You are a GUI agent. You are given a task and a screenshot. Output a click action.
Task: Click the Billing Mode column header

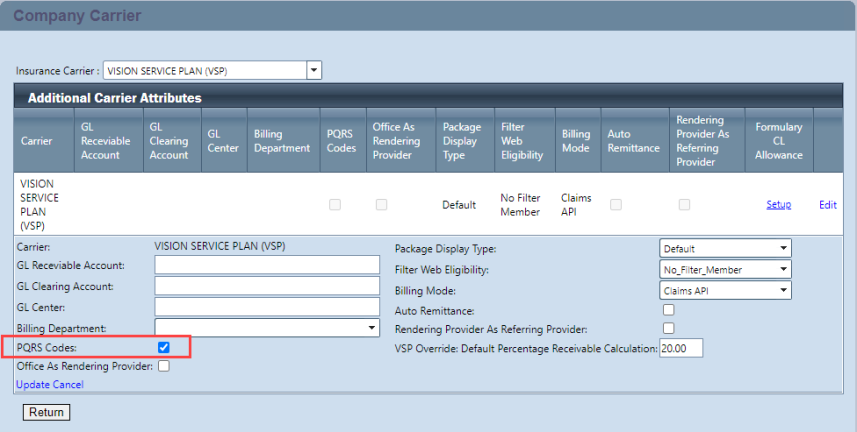[576, 141]
